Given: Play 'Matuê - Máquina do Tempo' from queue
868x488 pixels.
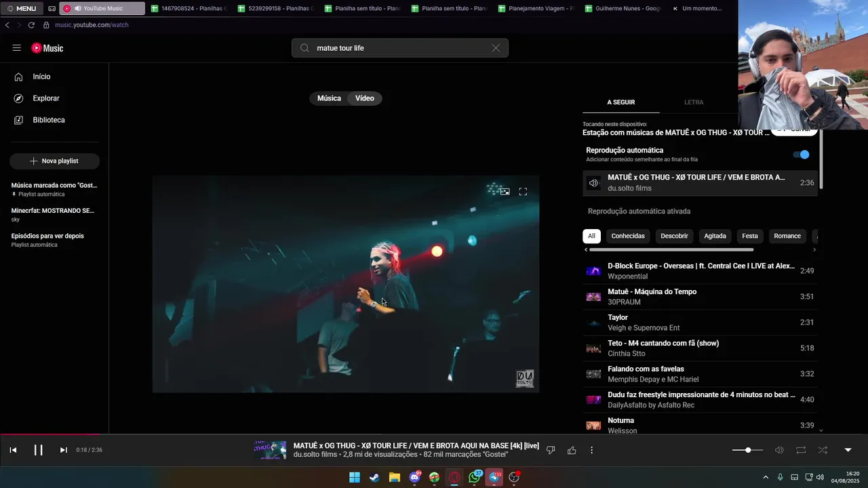Looking at the screenshot, I should 700,297.
